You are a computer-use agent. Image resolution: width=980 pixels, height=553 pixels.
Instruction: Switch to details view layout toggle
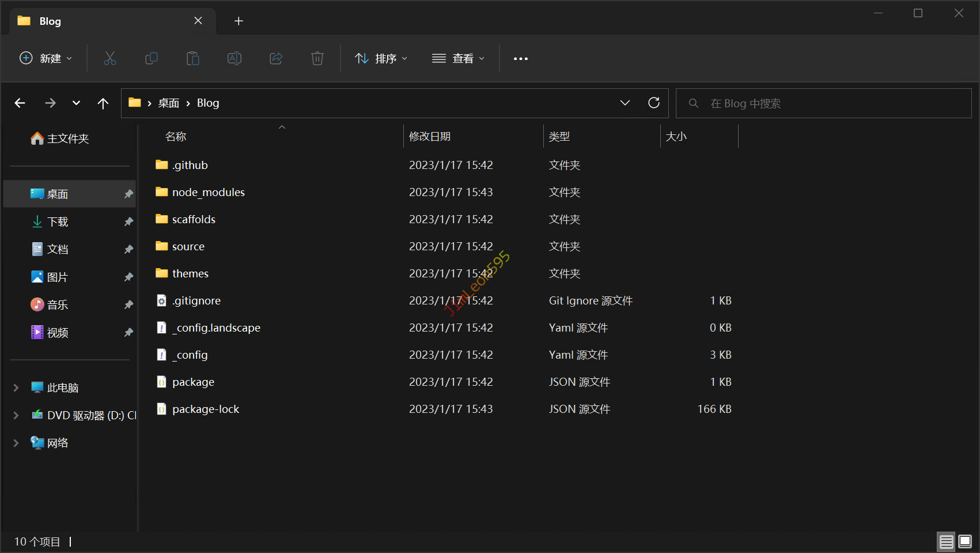pyautogui.click(x=946, y=541)
